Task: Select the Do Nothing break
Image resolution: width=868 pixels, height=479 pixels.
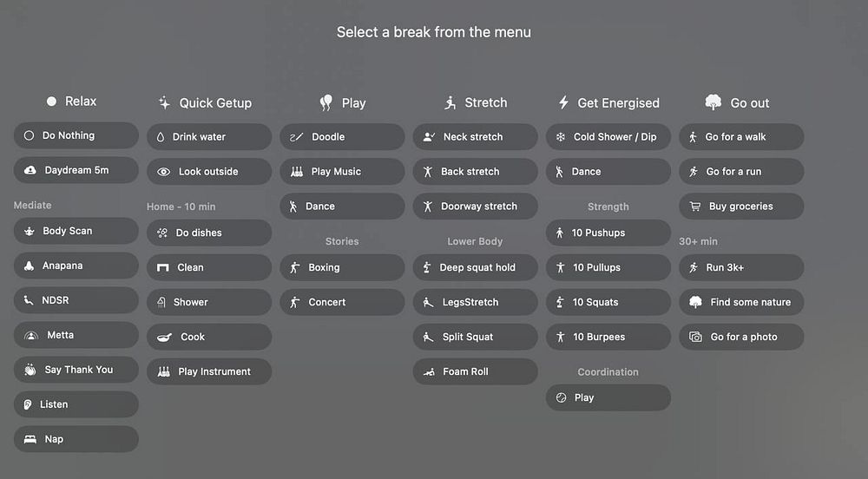Action: tap(76, 135)
